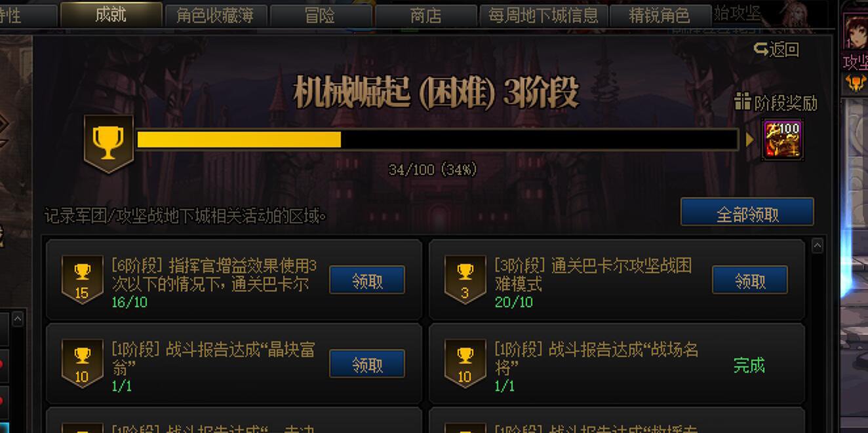This screenshot has height=433, width=868.
Task: Click the 10-point trophy for 战场名将
Action: [465, 364]
